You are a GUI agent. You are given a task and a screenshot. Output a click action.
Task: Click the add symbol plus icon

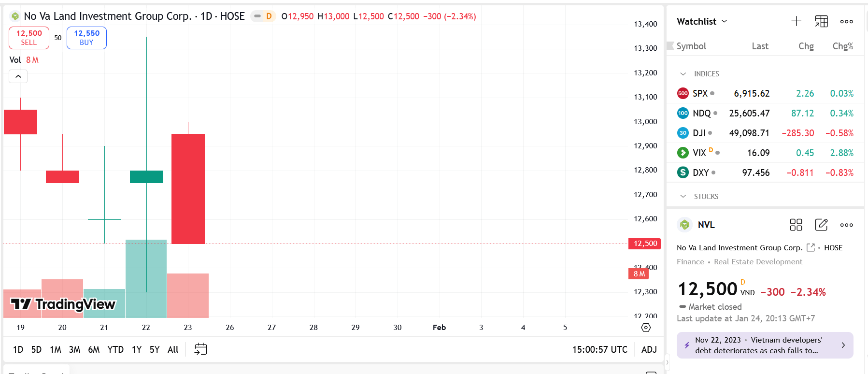tap(796, 21)
